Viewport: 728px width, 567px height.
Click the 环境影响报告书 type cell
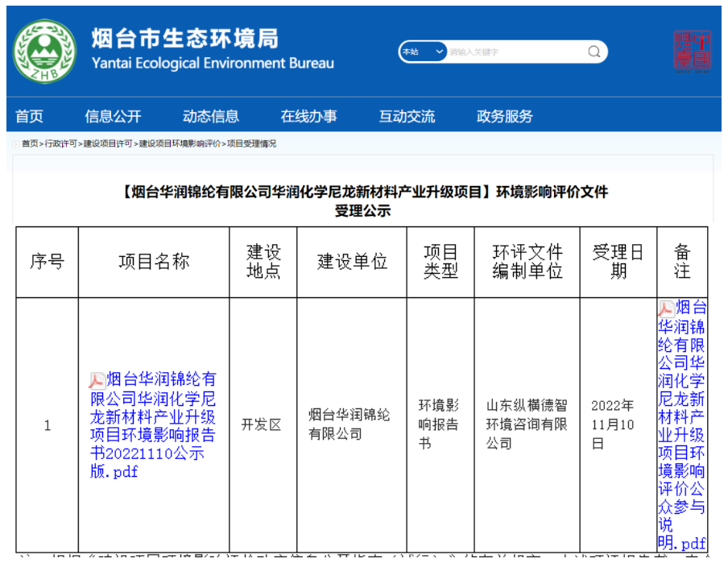[x=439, y=424]
